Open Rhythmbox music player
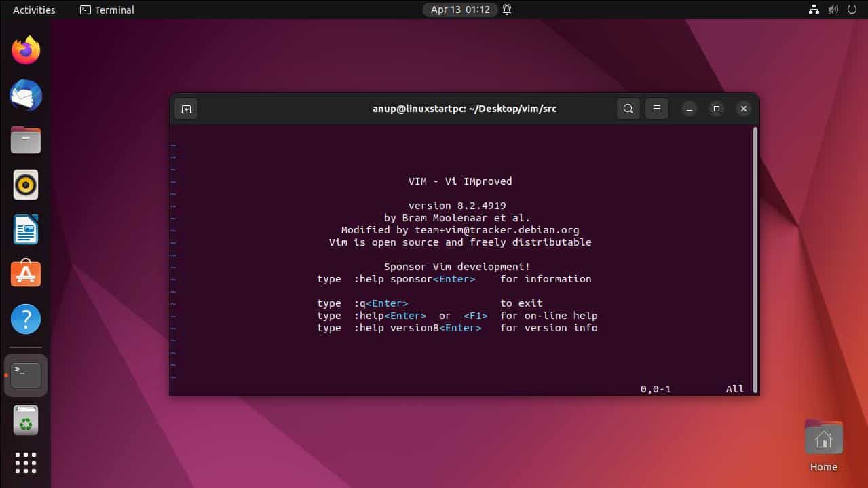 tap(26, 184)
